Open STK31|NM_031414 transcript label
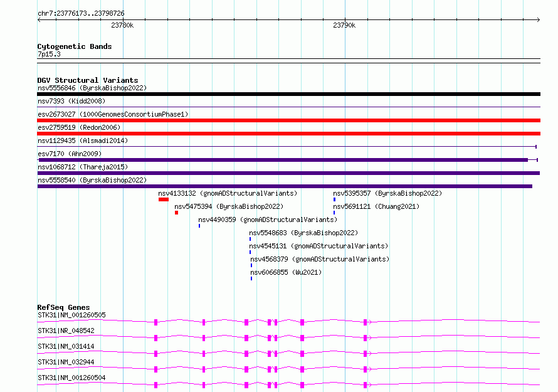 click(x=66, y=346)
